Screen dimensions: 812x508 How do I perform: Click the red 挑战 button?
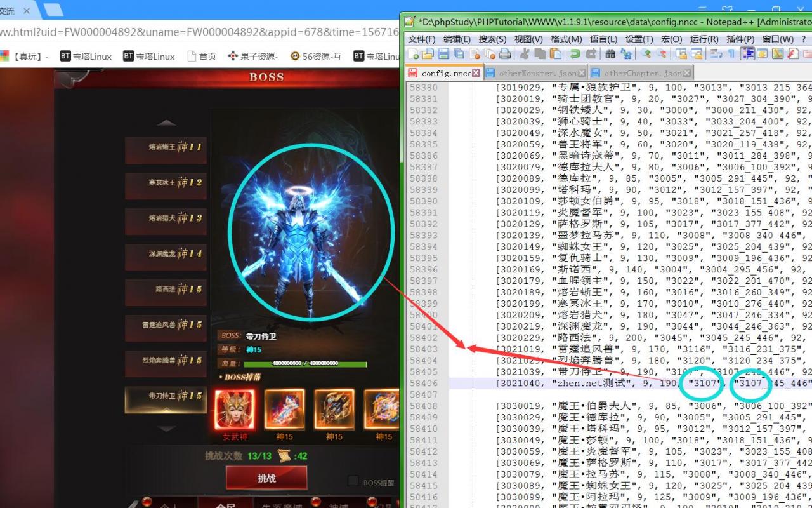[x=266, y=478]
